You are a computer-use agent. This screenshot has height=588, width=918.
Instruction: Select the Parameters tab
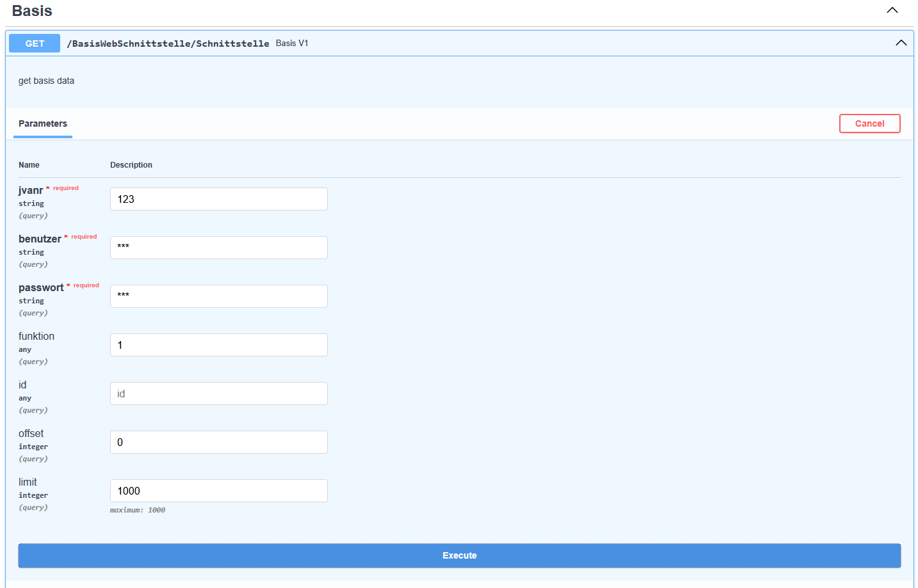click(43, 123)
